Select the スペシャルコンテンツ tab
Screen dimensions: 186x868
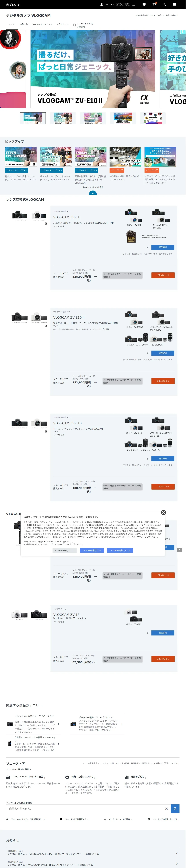click(42, 24)
